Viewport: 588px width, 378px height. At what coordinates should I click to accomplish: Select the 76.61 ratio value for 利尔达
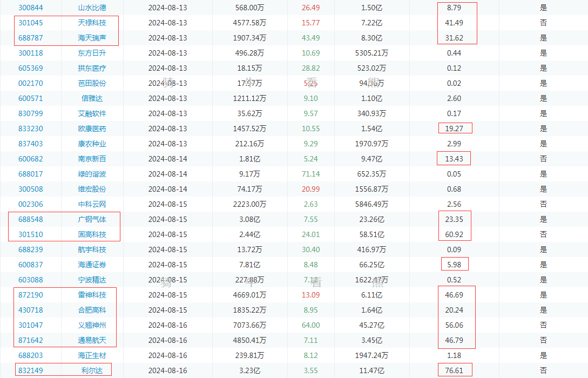(x=454, y=370)
